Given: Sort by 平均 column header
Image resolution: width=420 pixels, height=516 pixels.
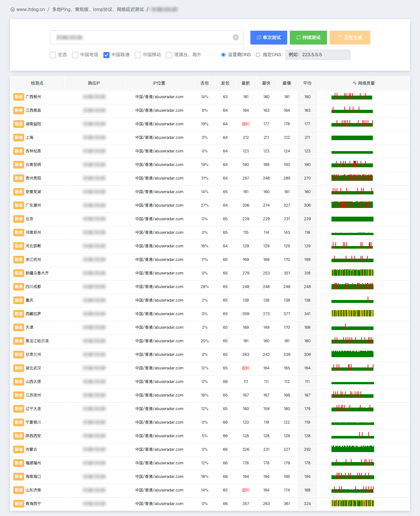Looking at the screenshot, I should (x=307, y=83).
